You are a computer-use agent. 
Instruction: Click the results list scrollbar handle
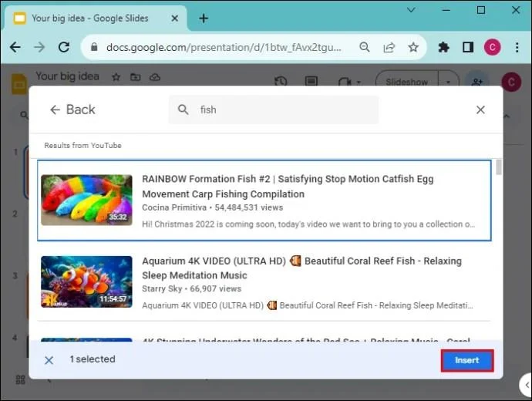[498, 167]
